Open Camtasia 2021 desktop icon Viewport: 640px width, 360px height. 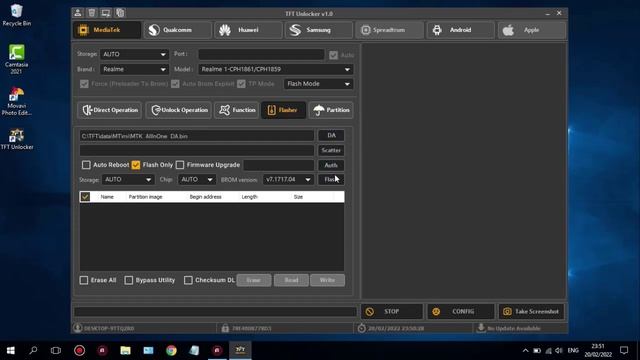[16, 59]
